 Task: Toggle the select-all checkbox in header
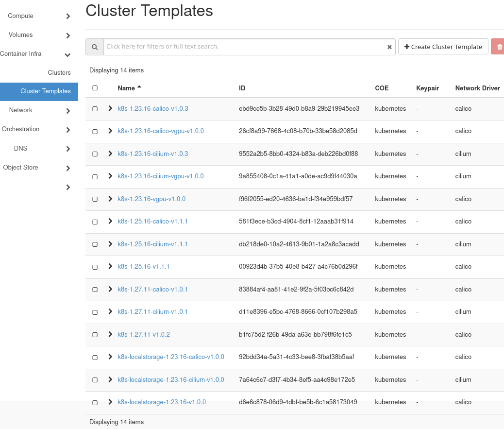(95, 88)
